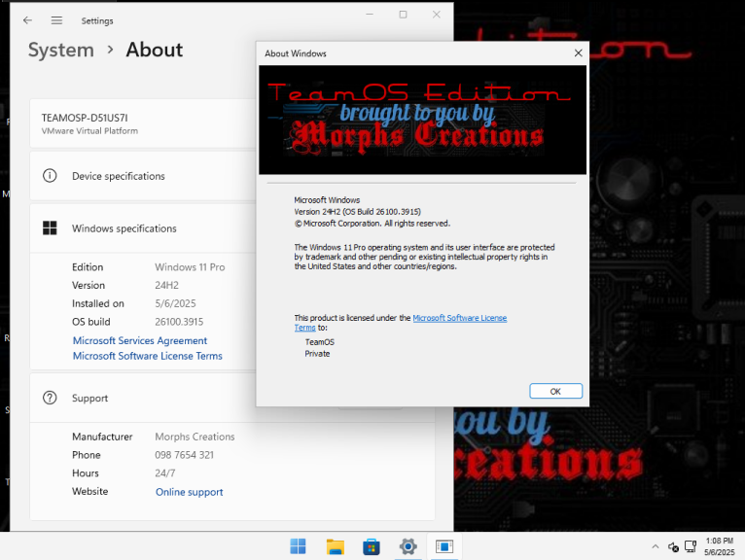Open the Windows Start menu
The width and height of the screenshot is (745, 560).
(x=298, y=546)
